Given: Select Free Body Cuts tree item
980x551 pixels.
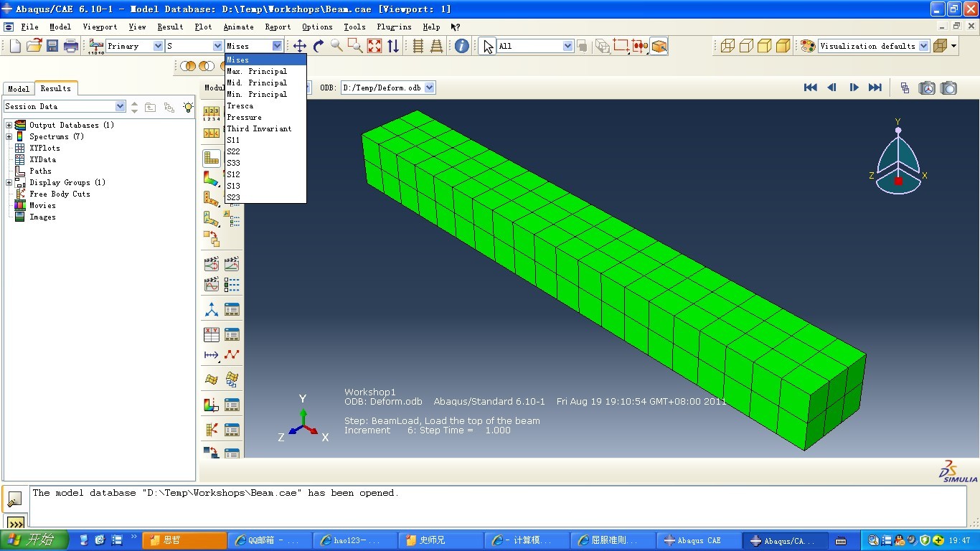Looking at the screenshot, I should [60, 194].
